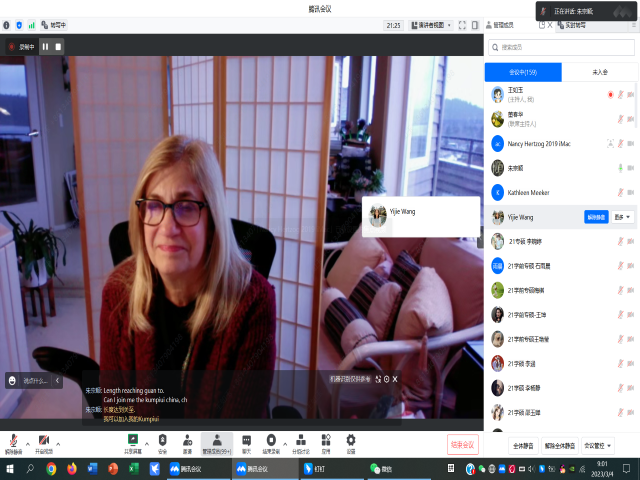
Task: Switch to the not-joined tab
Action: 600,72
